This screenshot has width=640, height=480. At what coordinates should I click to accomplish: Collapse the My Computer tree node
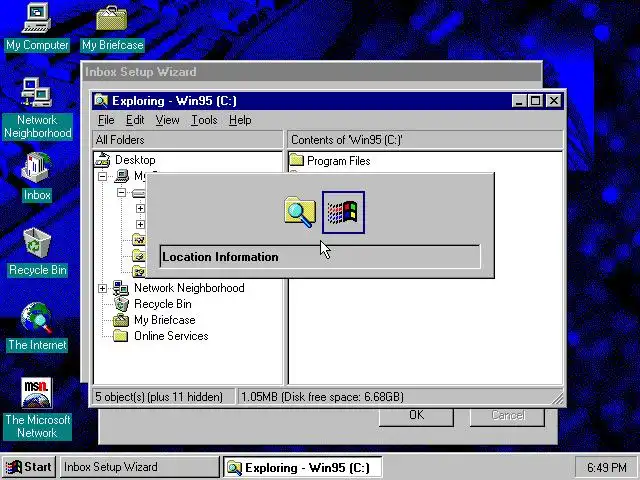102,176
